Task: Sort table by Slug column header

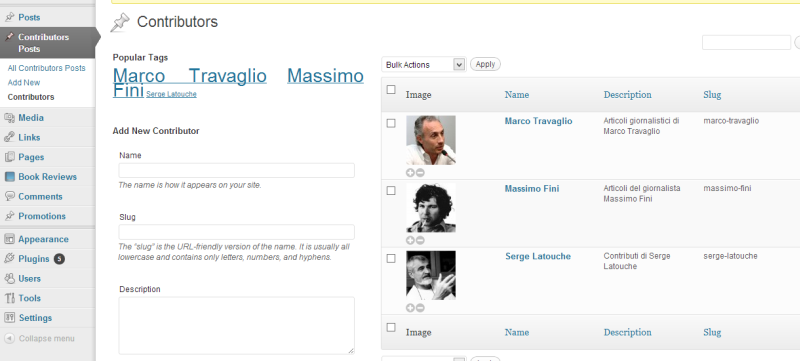Action: [x=712, y=95]
